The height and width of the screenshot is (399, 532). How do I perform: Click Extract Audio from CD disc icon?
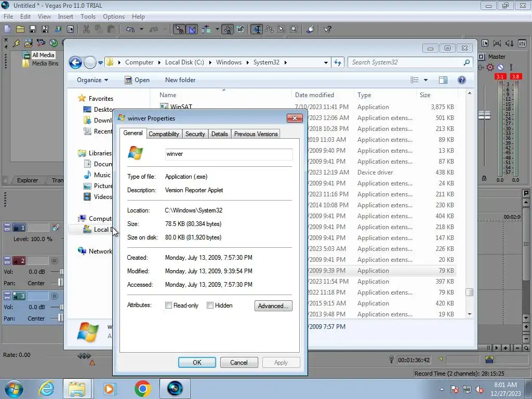click(54, 43)
